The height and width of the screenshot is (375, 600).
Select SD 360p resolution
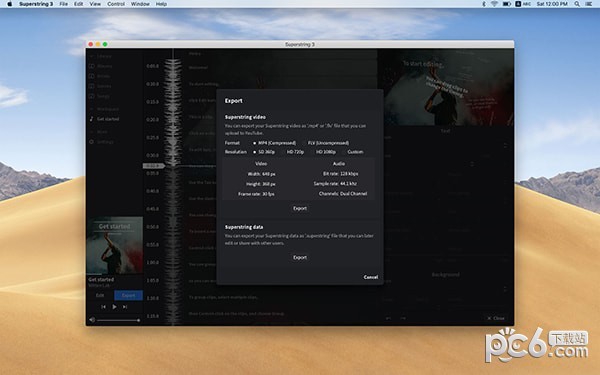pyautogui.click(x=264, y=152)
